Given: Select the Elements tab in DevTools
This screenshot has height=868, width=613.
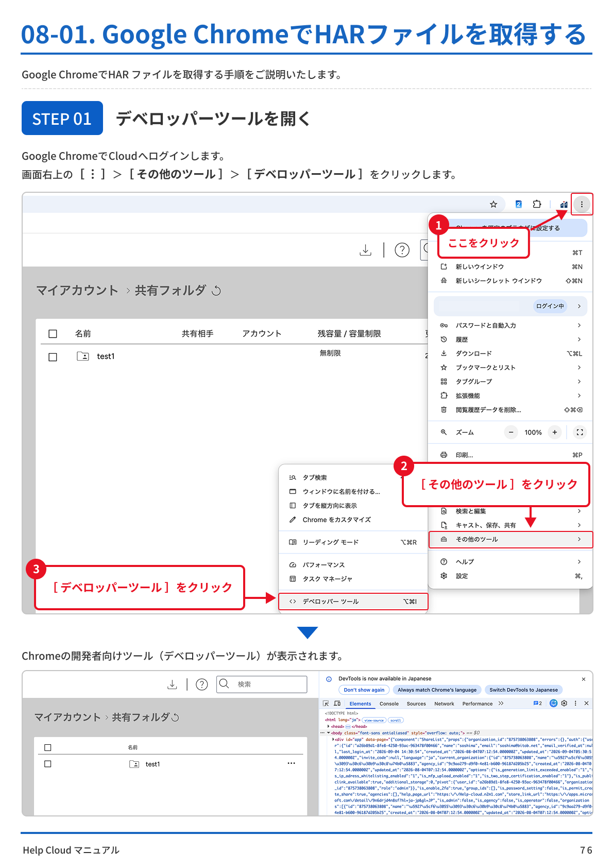Looking at the screenshot, I should (360, 704).
